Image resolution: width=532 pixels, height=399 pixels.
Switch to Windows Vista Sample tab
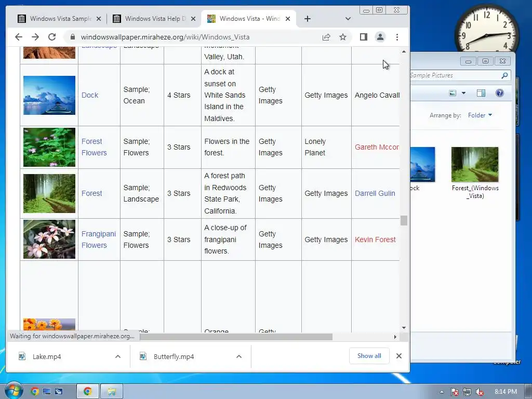pyautogui.click(x=59, y=19)
